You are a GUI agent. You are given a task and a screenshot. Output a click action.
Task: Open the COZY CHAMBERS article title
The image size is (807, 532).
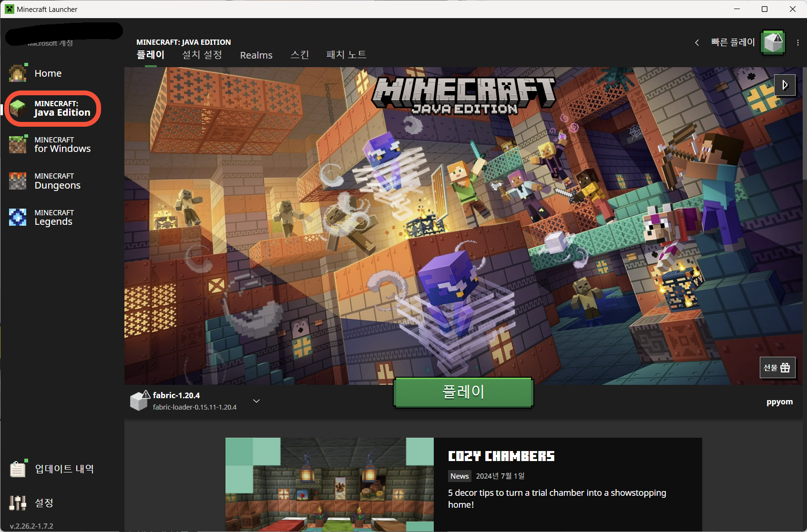pos(501,456)
